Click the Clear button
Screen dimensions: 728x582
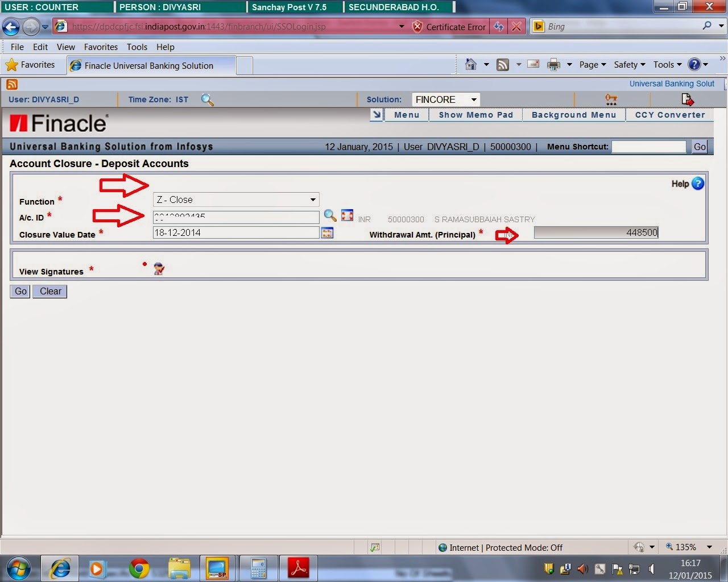(50, 292)
